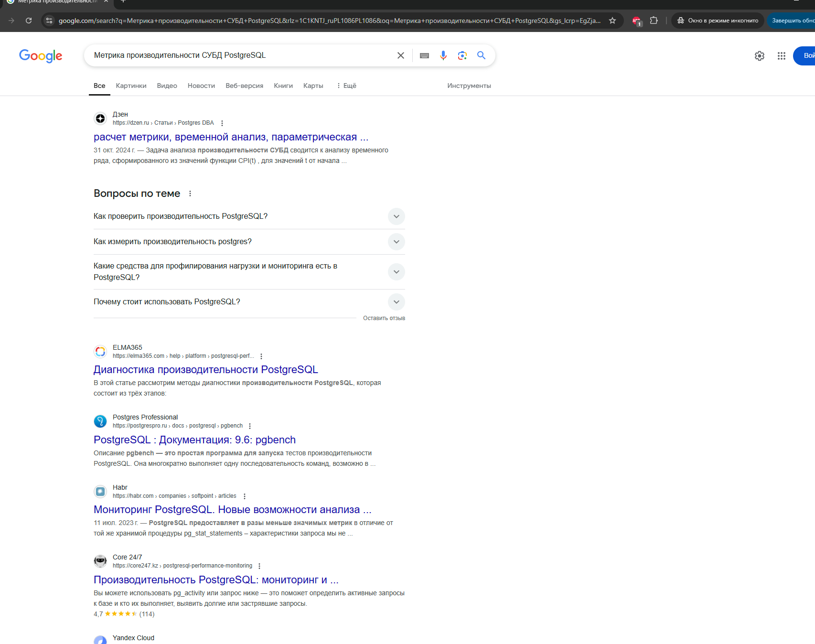Switch to the Новости tab
The width and height of the screenshot is (815, 644).
201,86
